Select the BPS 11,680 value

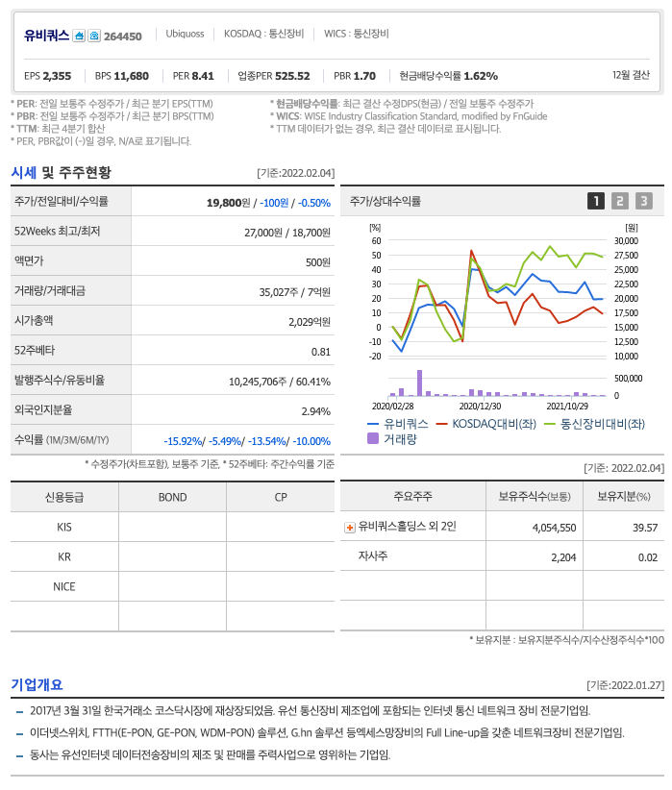point(121,76)
